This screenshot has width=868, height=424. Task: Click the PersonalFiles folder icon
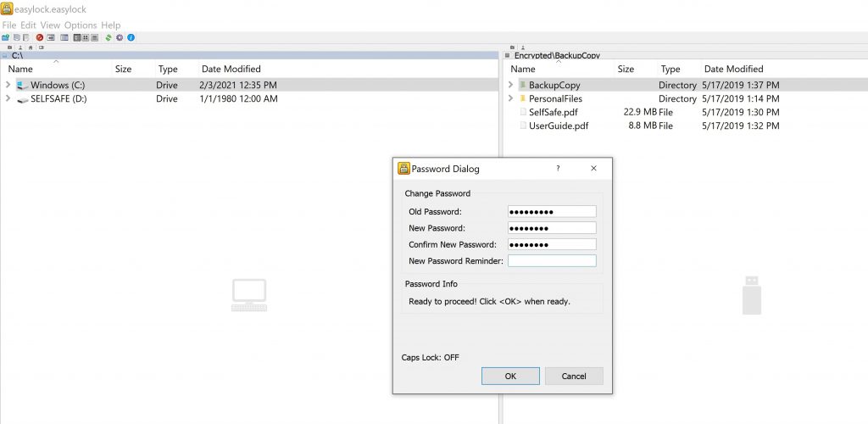pos(522,98)
